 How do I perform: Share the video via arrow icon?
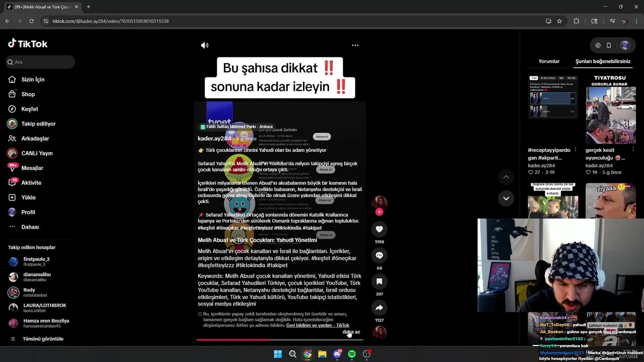pyautogui.click(x=379, y=308)
